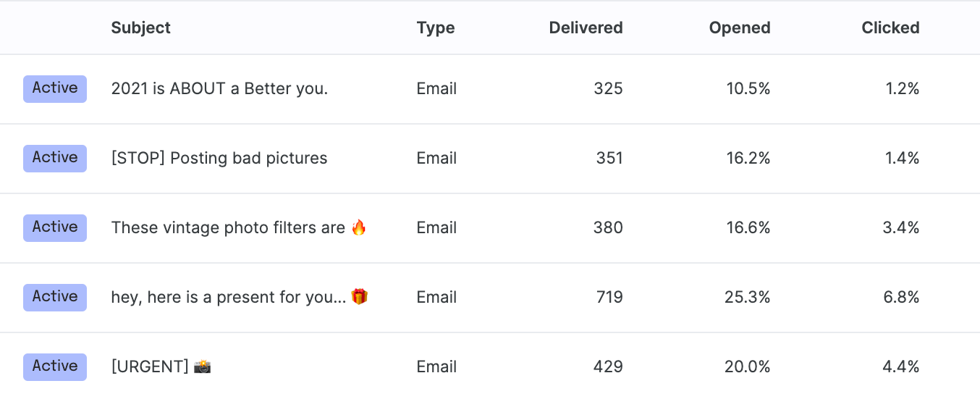The width and height of the screenshot is (980, 394).
Task: Open "hey, here is a present for you" email
Action: click(x=228, y=297)
